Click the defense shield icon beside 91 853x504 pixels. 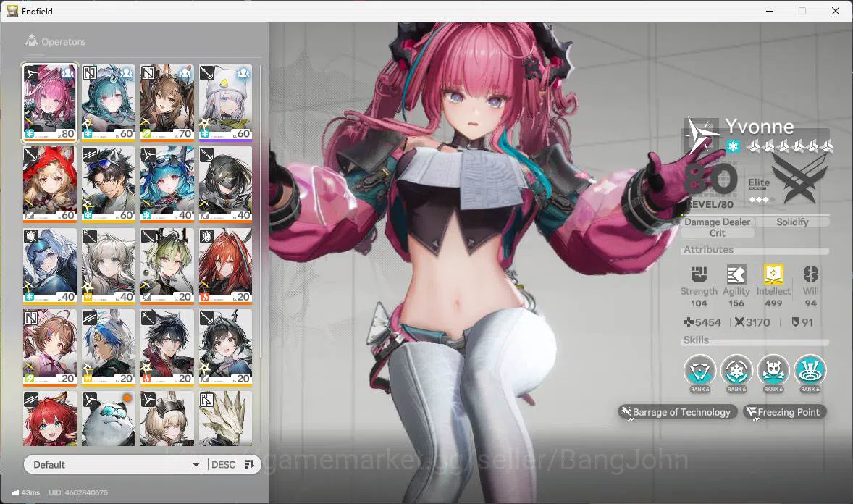point(795,322)
